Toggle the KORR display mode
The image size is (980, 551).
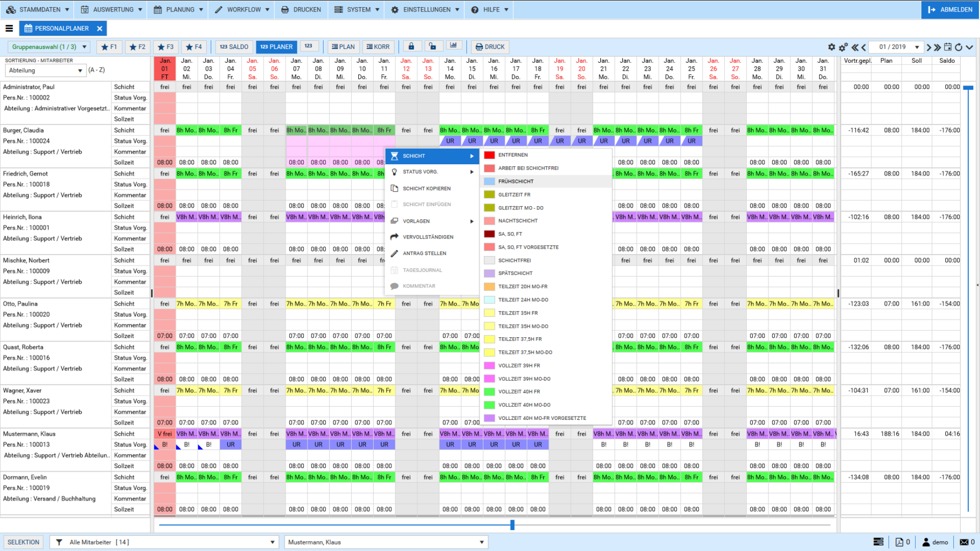378,47
